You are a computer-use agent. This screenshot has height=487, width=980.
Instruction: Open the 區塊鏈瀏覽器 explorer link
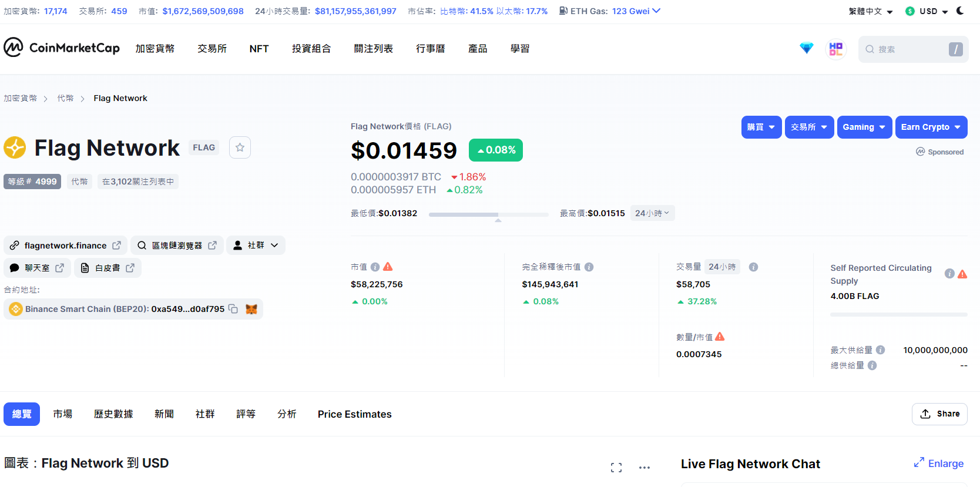point(177,246)
